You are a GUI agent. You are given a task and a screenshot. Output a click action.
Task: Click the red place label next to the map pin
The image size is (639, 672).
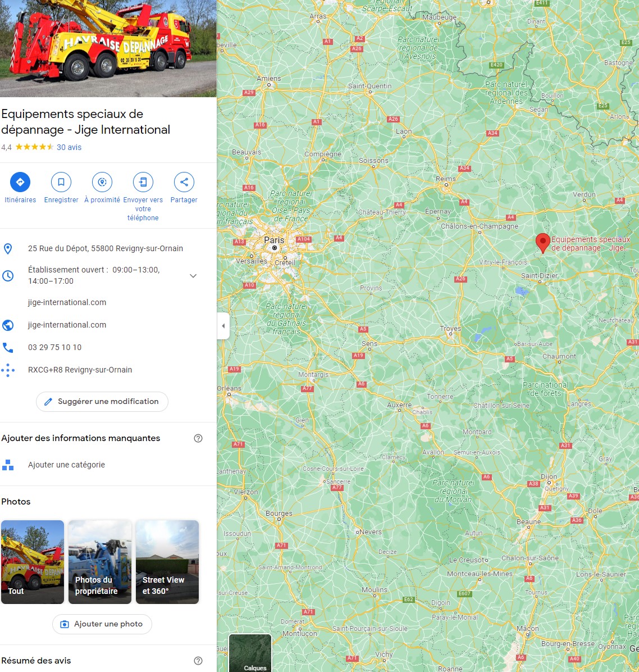pos(590,243)
